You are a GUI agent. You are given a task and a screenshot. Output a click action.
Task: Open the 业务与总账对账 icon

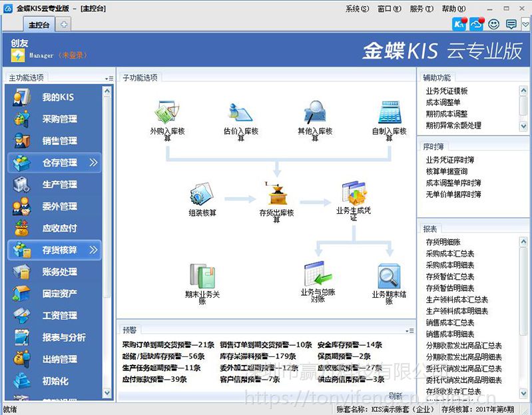tap(318, 274)
